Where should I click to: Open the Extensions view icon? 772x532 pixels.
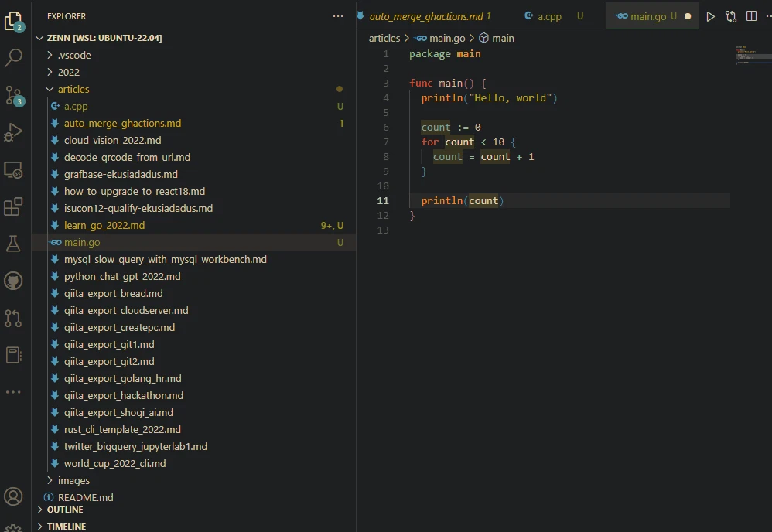tap(13, 206)
